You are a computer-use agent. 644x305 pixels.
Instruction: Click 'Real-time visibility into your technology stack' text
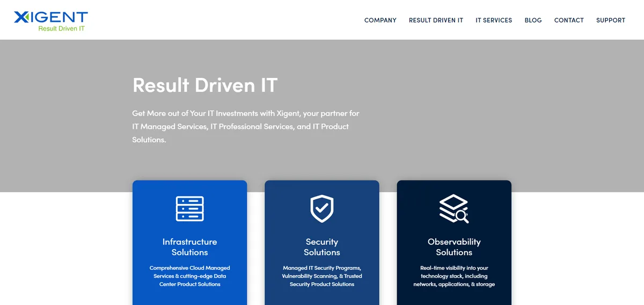(x=454, y=276)
